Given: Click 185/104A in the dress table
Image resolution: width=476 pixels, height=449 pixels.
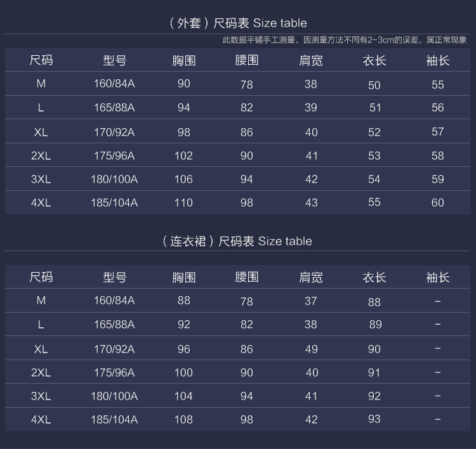Looking at the screenshot, I should point(114,419).
